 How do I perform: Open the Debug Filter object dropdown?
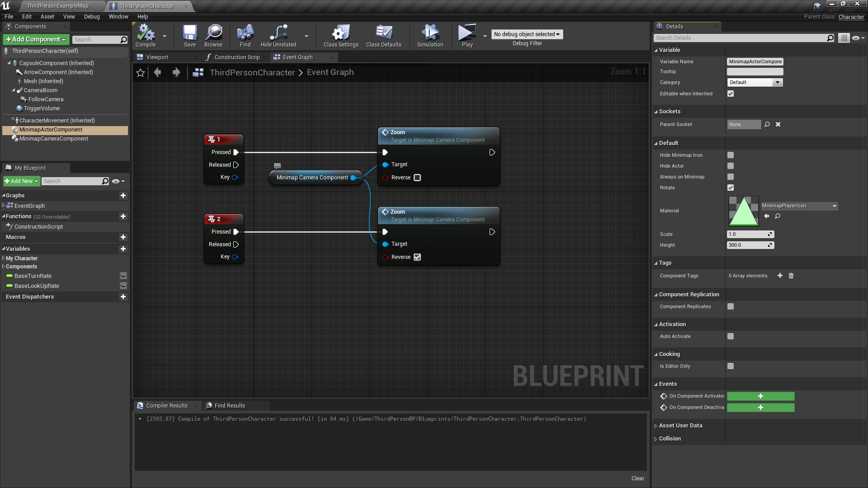[527, 34]
